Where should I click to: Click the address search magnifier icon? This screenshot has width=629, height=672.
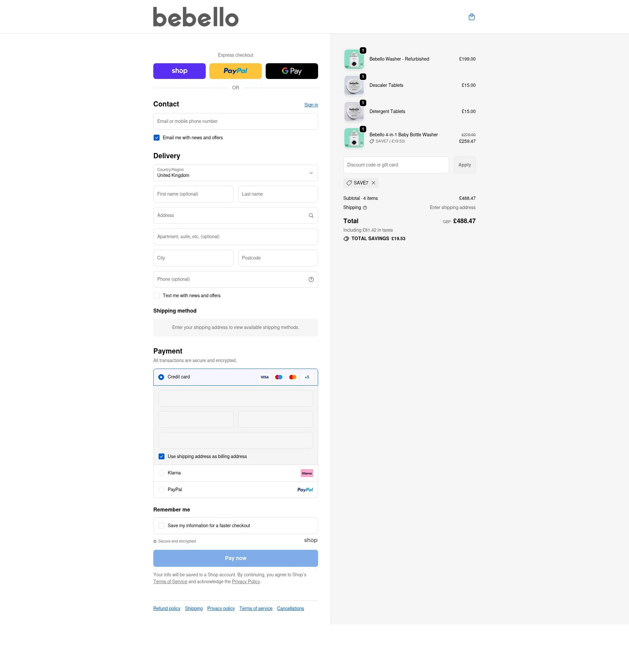[311, 215]
